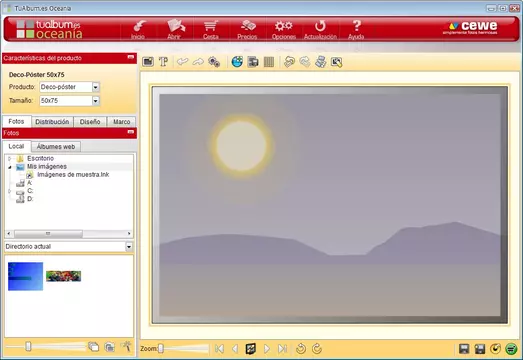The image size is (523, 360).
Task: Click the brown grid columns icon
Action: coord(269,62)
